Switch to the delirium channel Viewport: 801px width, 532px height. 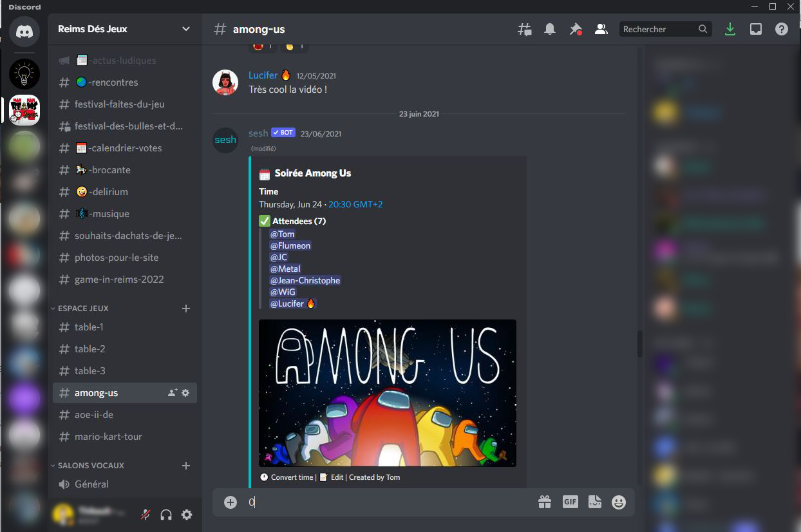125,192
